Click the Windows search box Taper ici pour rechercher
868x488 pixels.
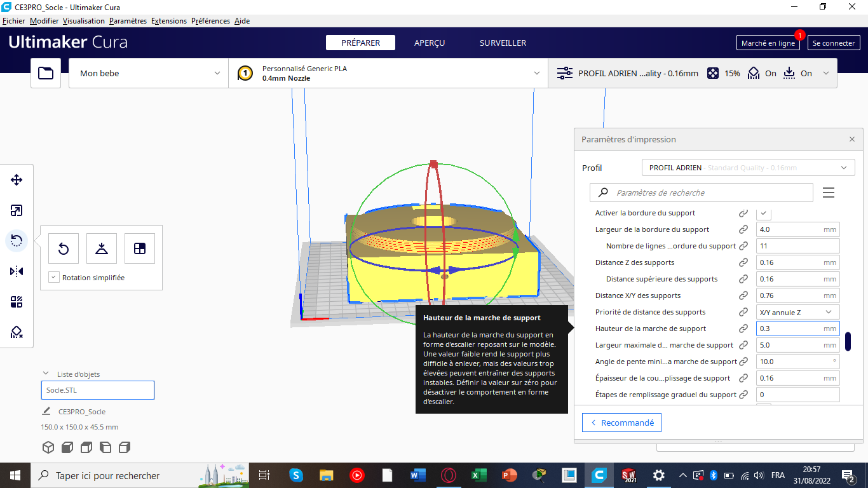click(x=140, y=475)
